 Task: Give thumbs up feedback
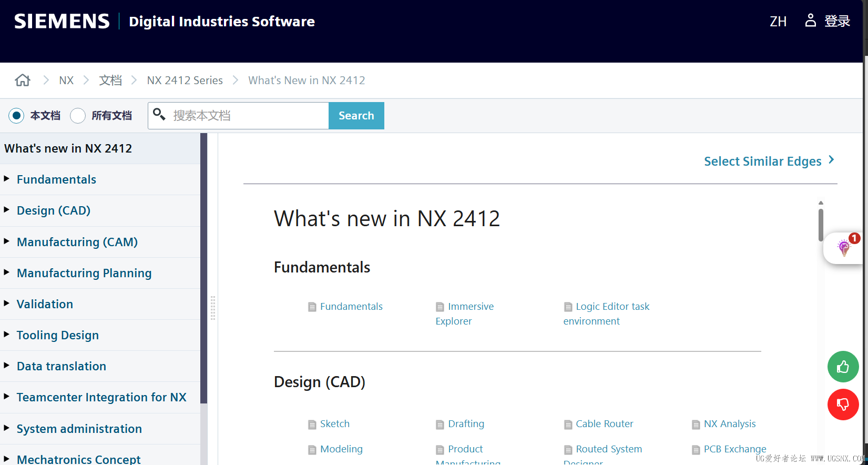coord(843,367)
